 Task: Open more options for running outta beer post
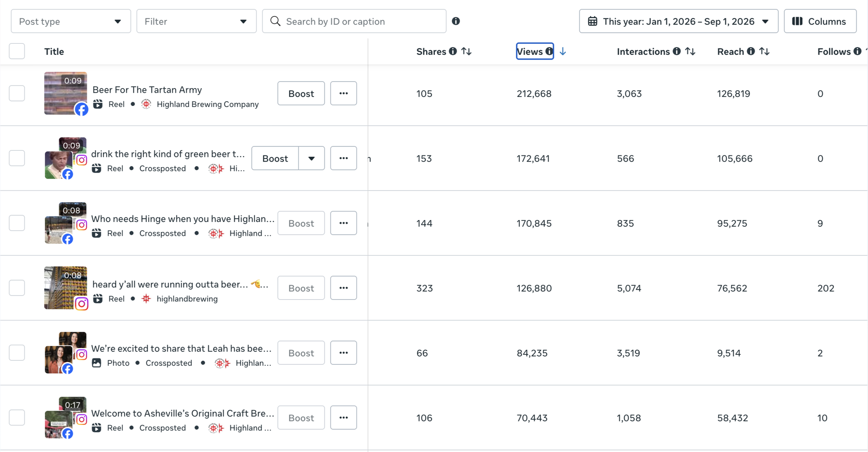(x=343, y=288)
